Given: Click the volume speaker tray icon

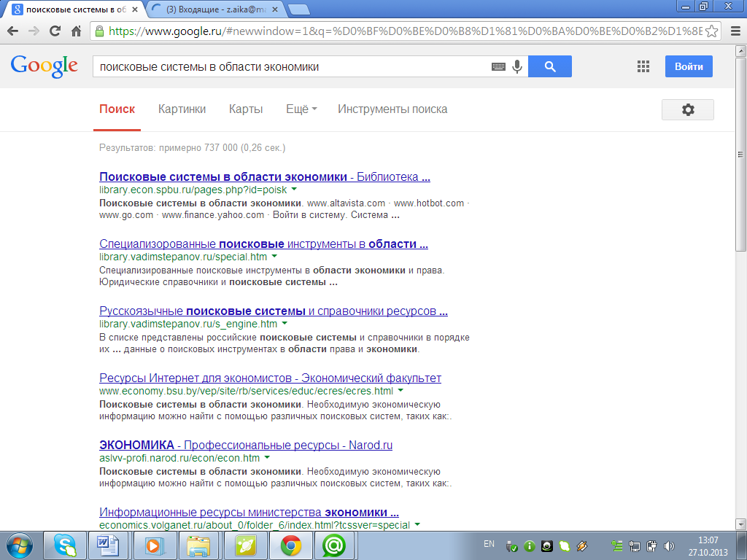Looking at the screenshot, I should click(x=669, y=546).
